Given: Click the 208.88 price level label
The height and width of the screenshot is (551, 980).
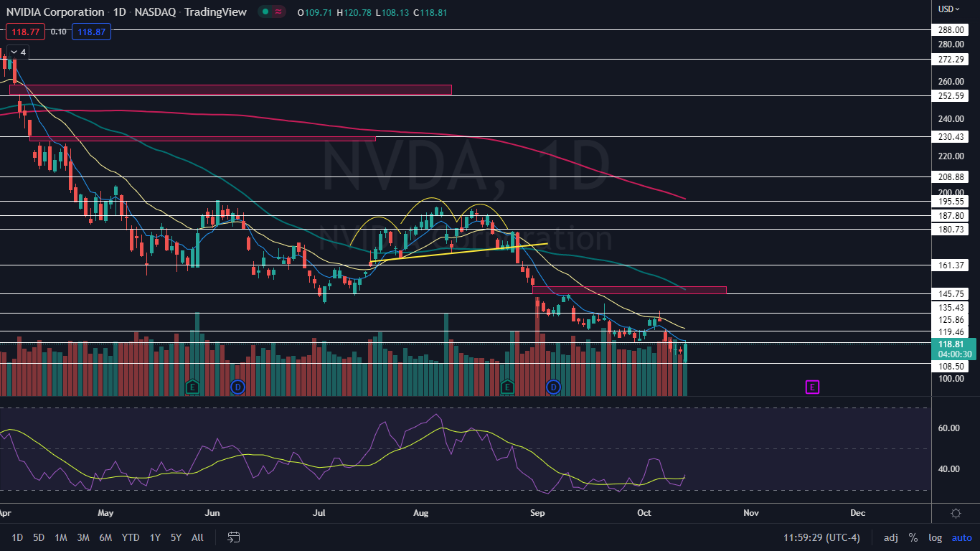Looking at the screenshot, I should 951,176.
